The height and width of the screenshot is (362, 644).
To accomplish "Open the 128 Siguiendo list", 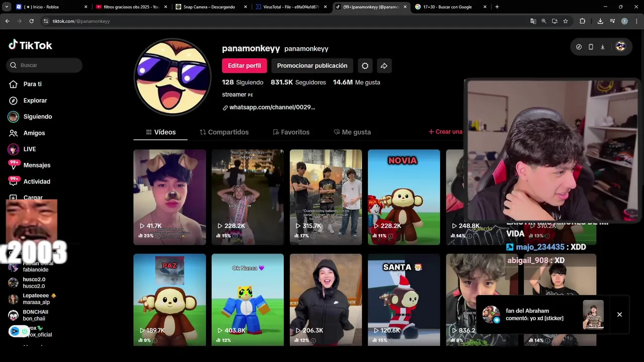I will click(243, 82).
